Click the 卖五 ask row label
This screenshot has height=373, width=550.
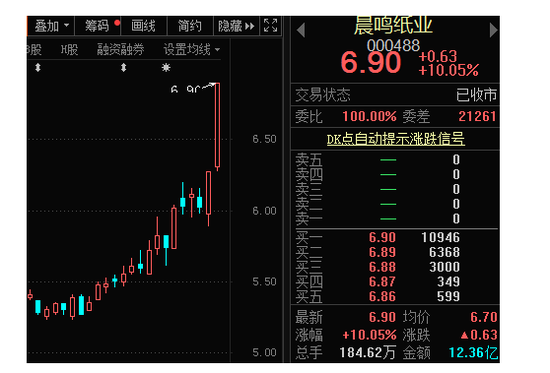(x=309, y=160)
